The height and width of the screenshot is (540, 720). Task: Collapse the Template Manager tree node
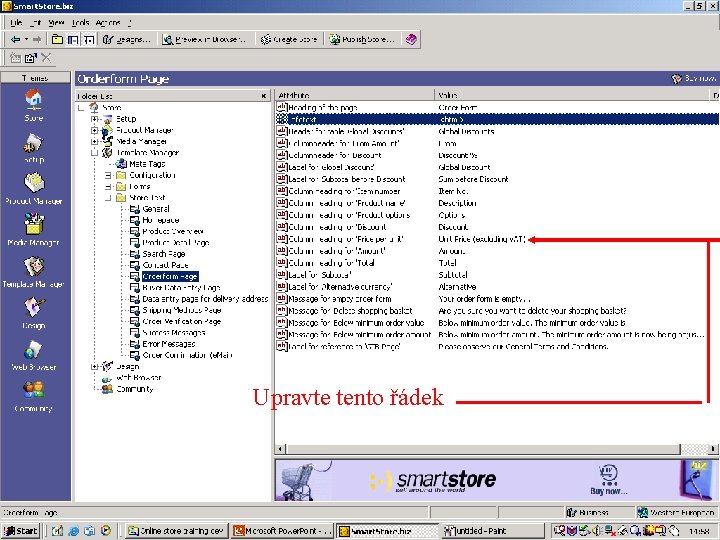tap(94, 153)
